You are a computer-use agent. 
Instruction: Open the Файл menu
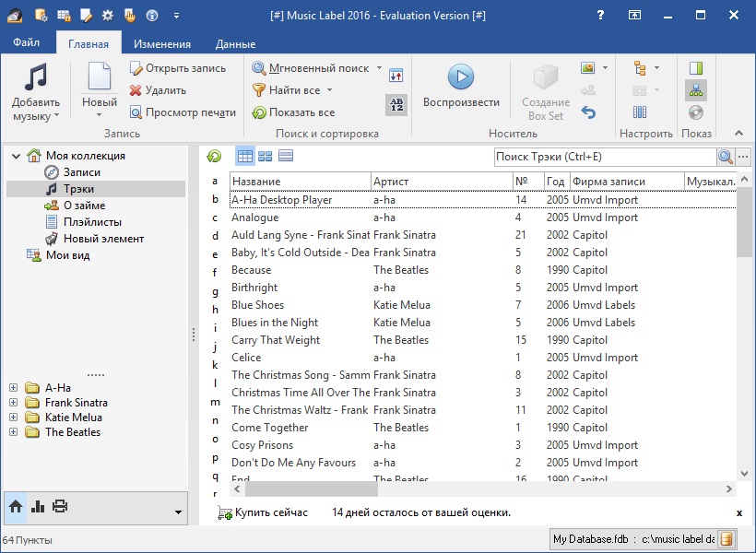(27, 44)
